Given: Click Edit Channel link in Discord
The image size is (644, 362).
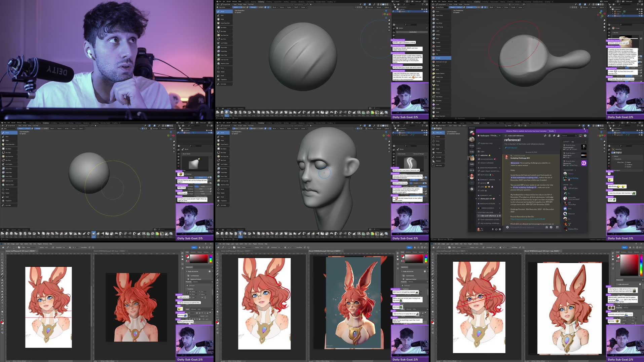Looking at the screenshot, I should [511, 147].
